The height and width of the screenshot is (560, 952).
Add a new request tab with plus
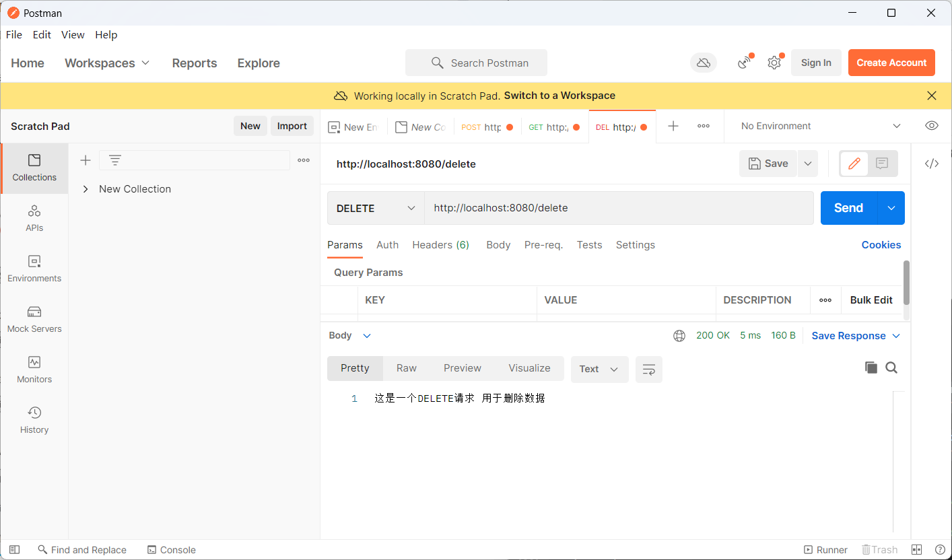coord(673,126)
